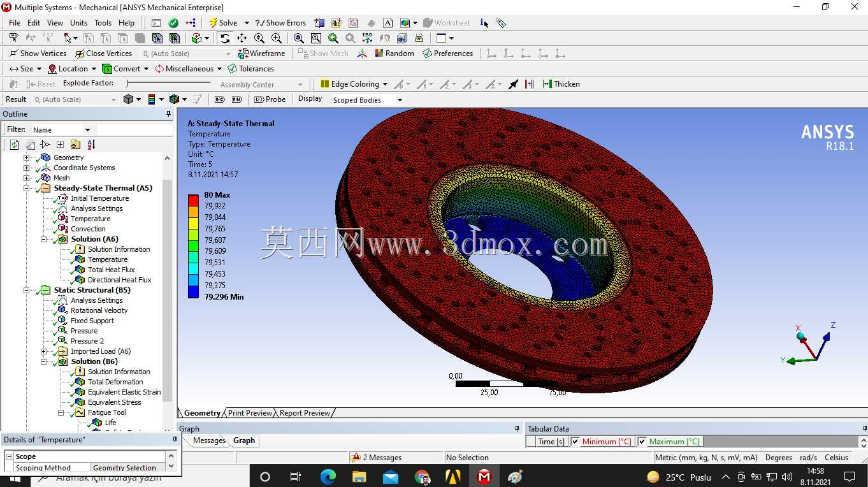Open Microsoft Edge from the taskbar

328,476
